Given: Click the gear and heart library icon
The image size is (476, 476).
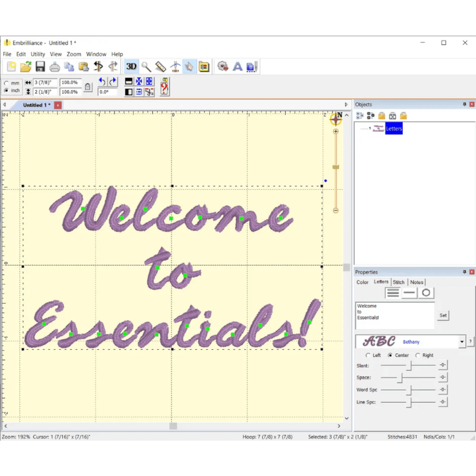Looking at the screenshot, I should [x=223, y=67].
